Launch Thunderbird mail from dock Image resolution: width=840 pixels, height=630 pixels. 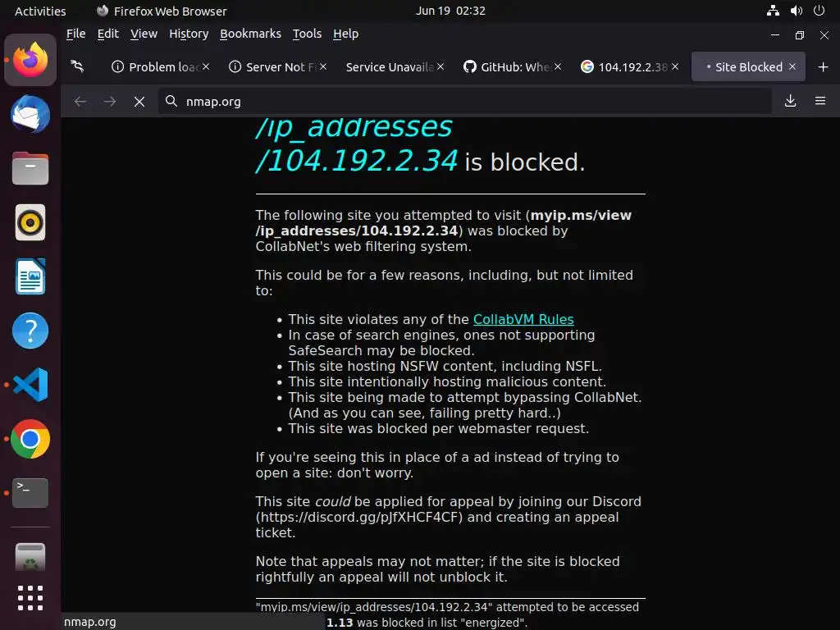point(30,115)
